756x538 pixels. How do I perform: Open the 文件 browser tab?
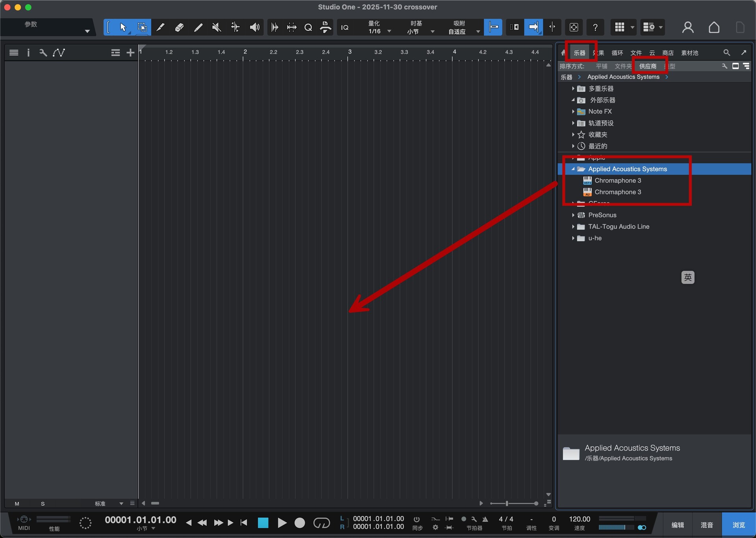coord(636,53)
